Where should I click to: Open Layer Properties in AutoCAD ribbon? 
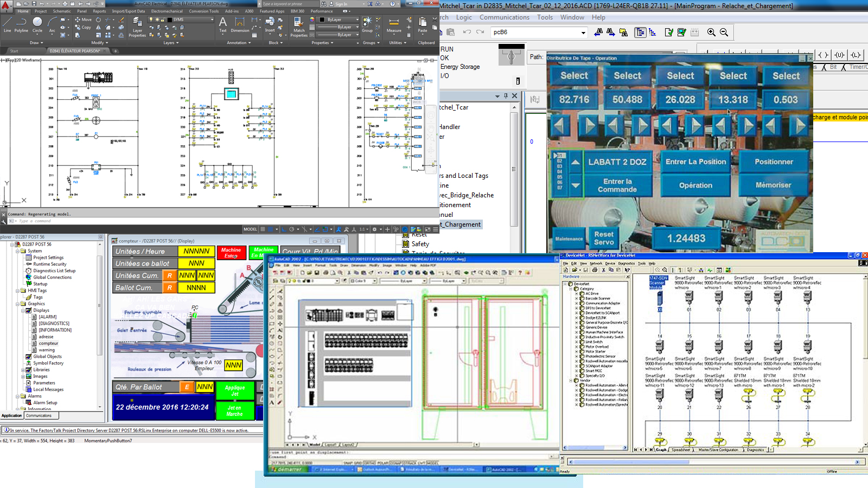(x=137, y=27)
